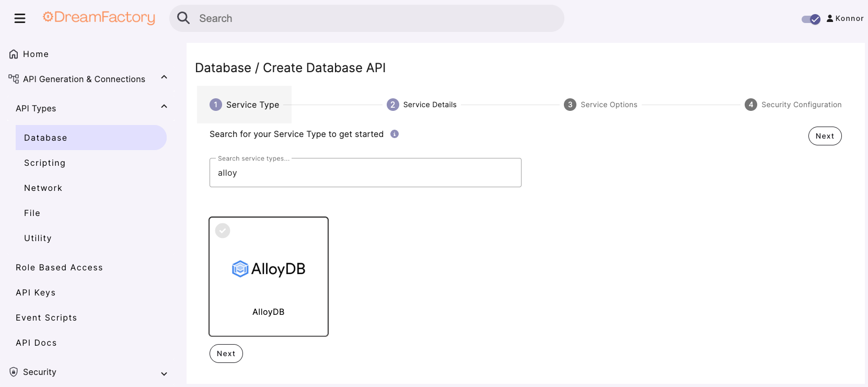Click the Security label in the sidebar

(40, 372)
